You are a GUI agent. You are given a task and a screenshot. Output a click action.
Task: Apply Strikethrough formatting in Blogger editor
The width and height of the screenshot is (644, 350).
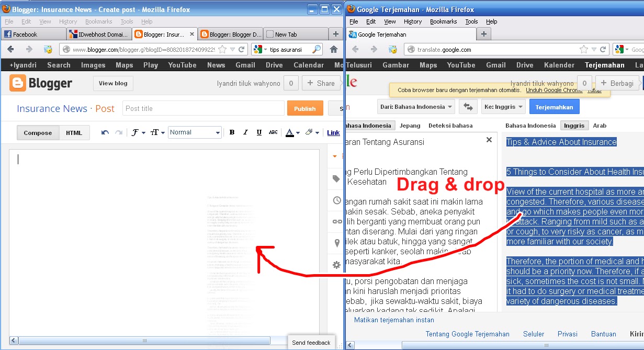tap(273, 132)
